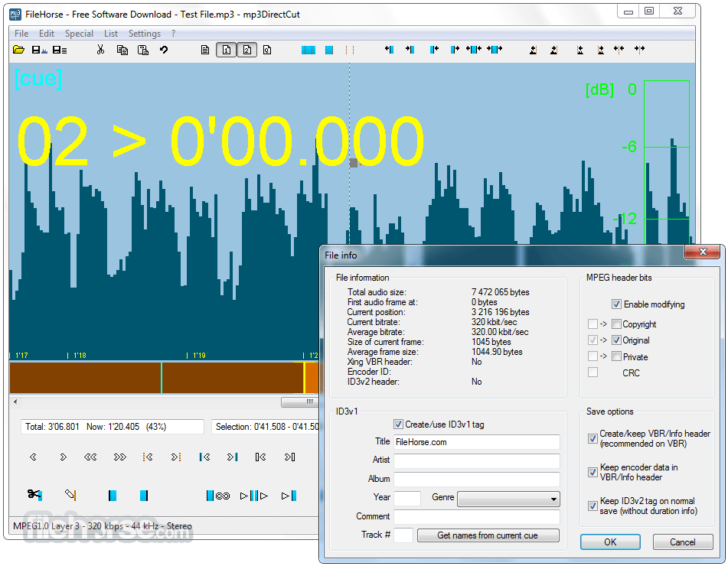
Task: Uncheck Keep encoder data in VBR/Info header
Action: point(593,472)
